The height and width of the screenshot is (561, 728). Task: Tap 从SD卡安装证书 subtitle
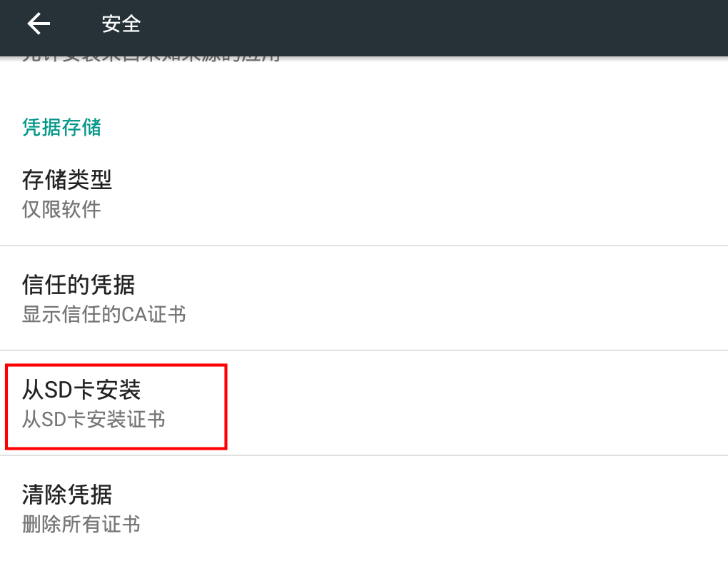click(93, 420)
